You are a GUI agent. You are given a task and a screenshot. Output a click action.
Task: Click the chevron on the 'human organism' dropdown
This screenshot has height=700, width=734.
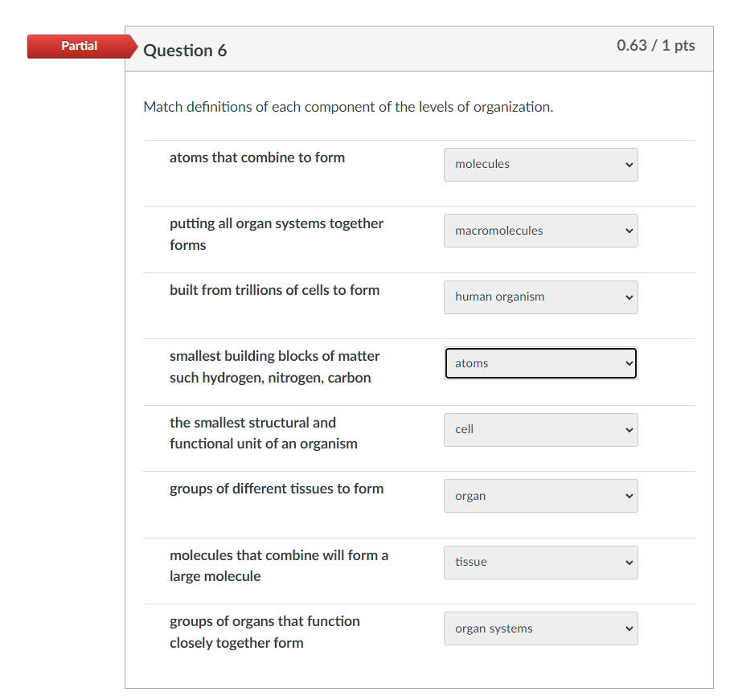[x=629, y=297]
